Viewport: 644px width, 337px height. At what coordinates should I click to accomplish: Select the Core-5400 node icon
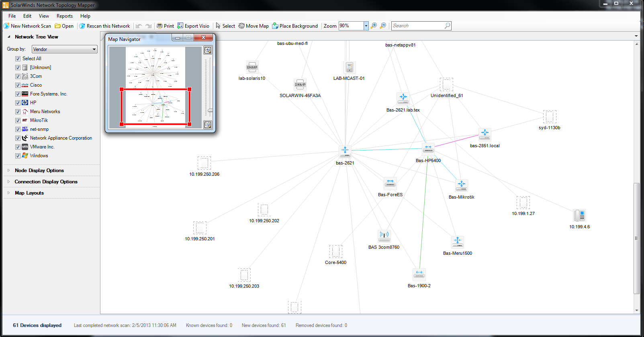coord(336,252)
